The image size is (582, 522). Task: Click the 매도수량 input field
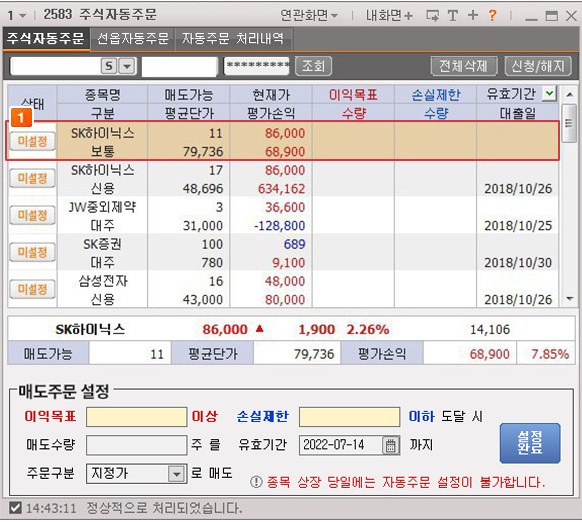(137, 445)
